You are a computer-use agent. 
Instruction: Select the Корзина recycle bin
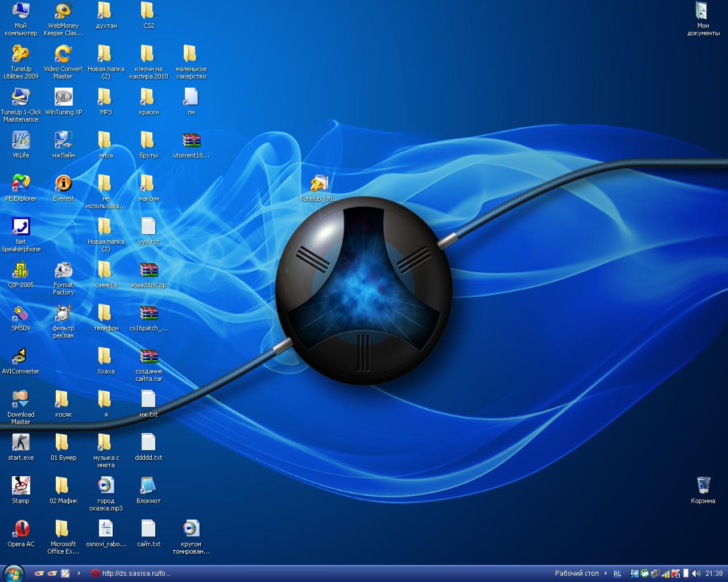pos(703,486)
